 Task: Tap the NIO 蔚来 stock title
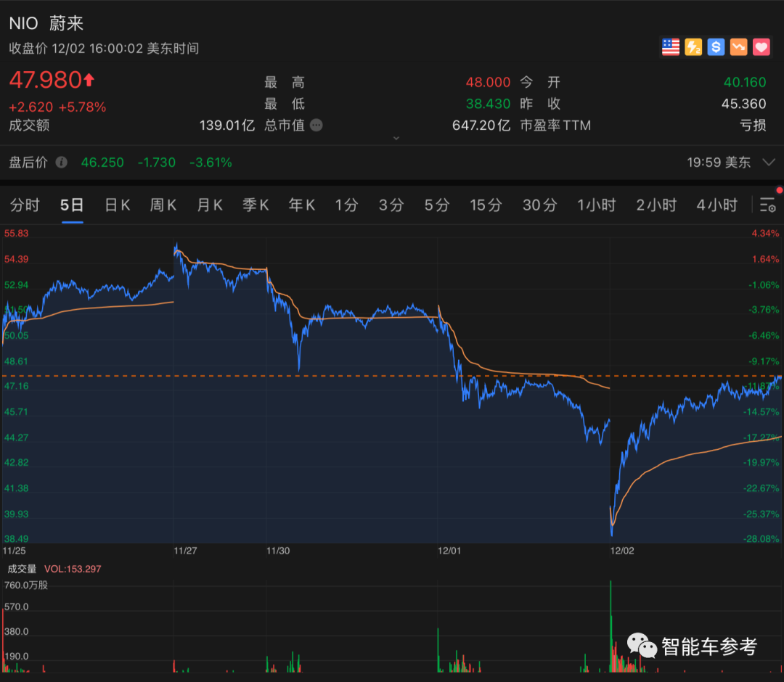pyautogui.click(x=46, y=23)
